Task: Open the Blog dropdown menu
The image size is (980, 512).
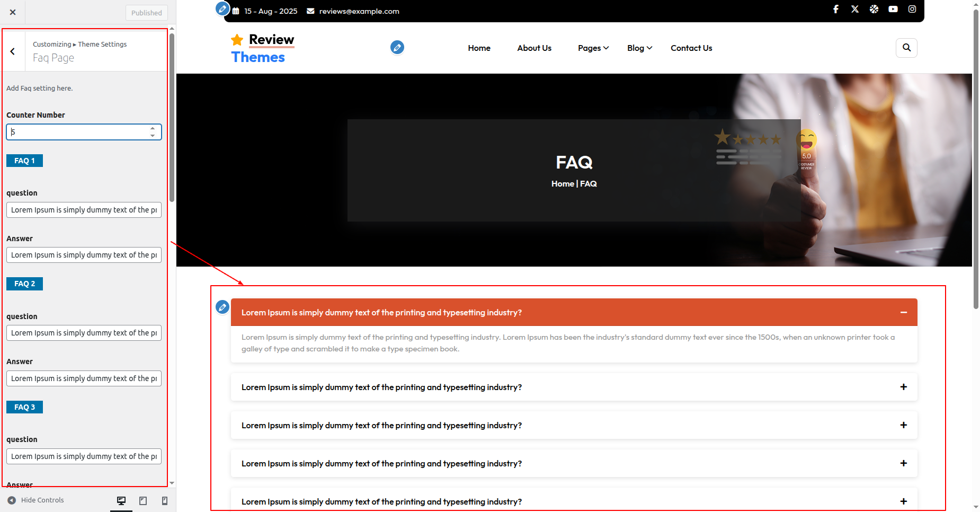Action: coord(639,48)
